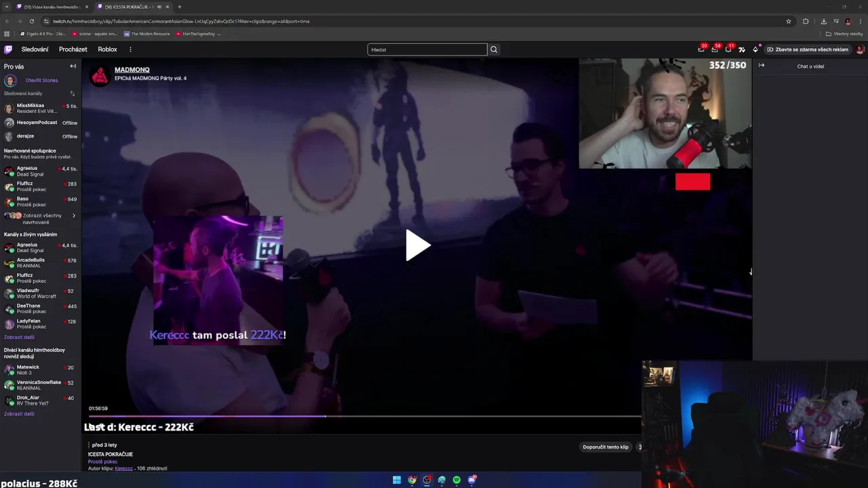Viewport: 868px width, 488px height.
Task: Collapse the Pro vás sidebar
Action: pos(73,66)
